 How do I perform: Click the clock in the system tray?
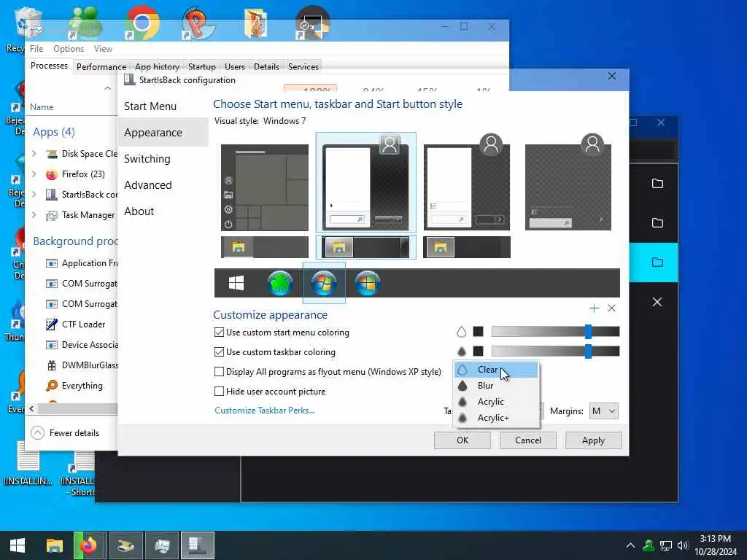tap(715, 545)
